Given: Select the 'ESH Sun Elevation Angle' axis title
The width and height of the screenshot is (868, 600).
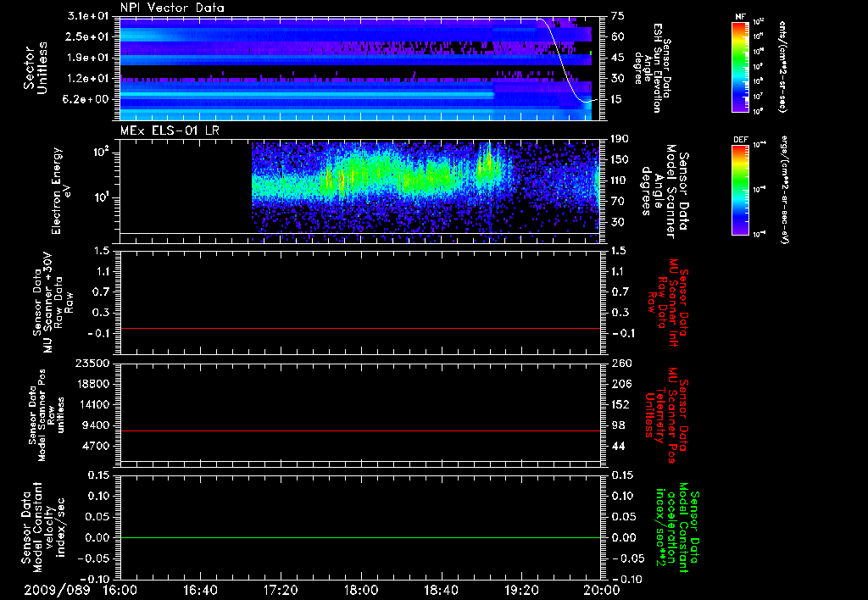Looking at the screenshot, I should pos(653,68).
